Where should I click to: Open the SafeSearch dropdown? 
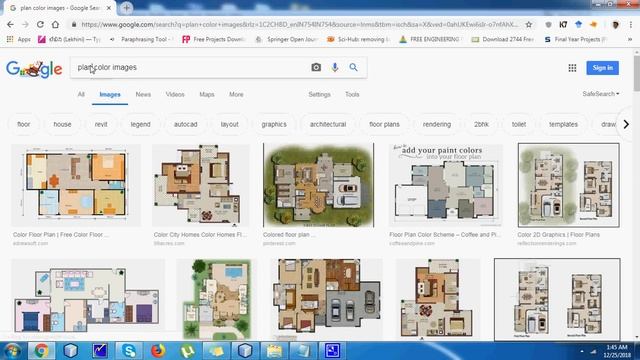[x=601, y=94]
